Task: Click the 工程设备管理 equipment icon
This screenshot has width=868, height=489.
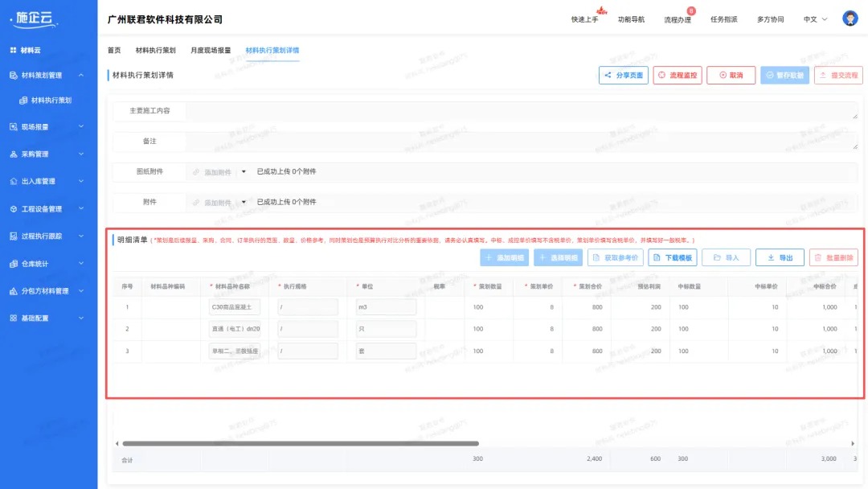Action: 12,208
